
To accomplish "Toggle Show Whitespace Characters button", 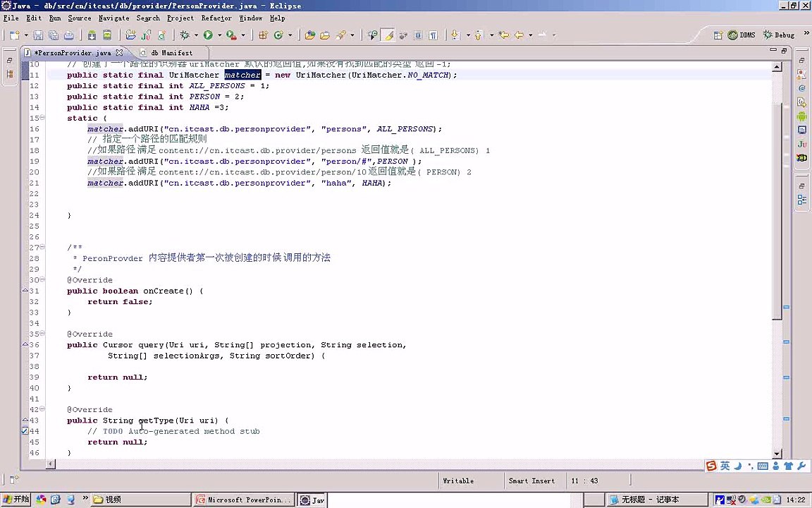I will pyautogui.click(x=433, y=35).
